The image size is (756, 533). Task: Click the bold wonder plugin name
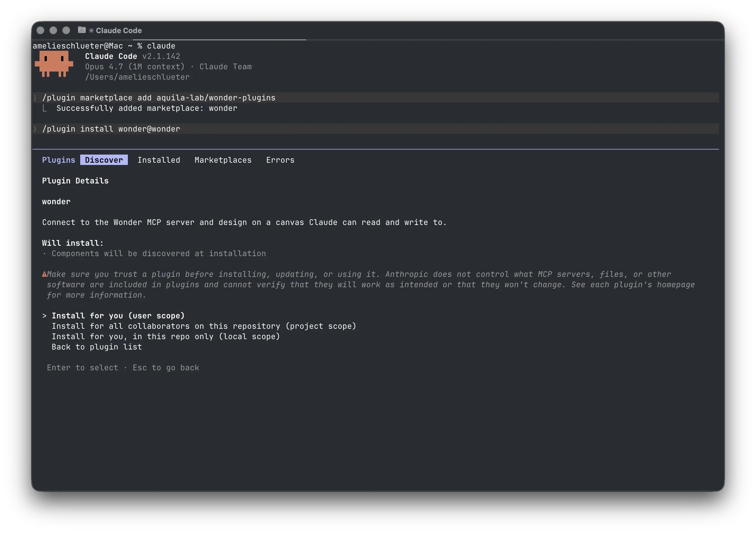56,201
